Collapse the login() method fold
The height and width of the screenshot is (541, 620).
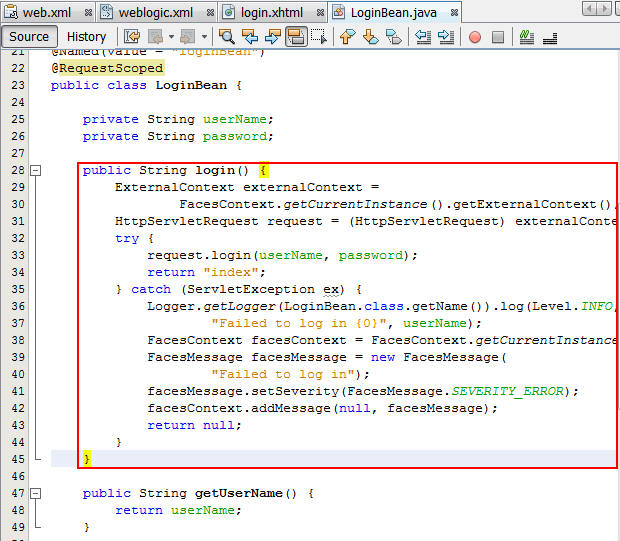(36, 170)
